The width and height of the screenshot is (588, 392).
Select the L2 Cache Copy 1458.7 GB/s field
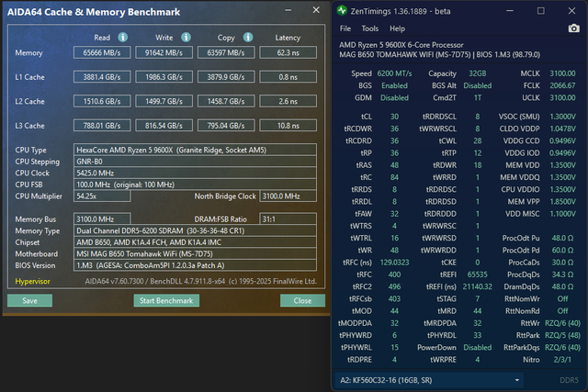point(226,101)
